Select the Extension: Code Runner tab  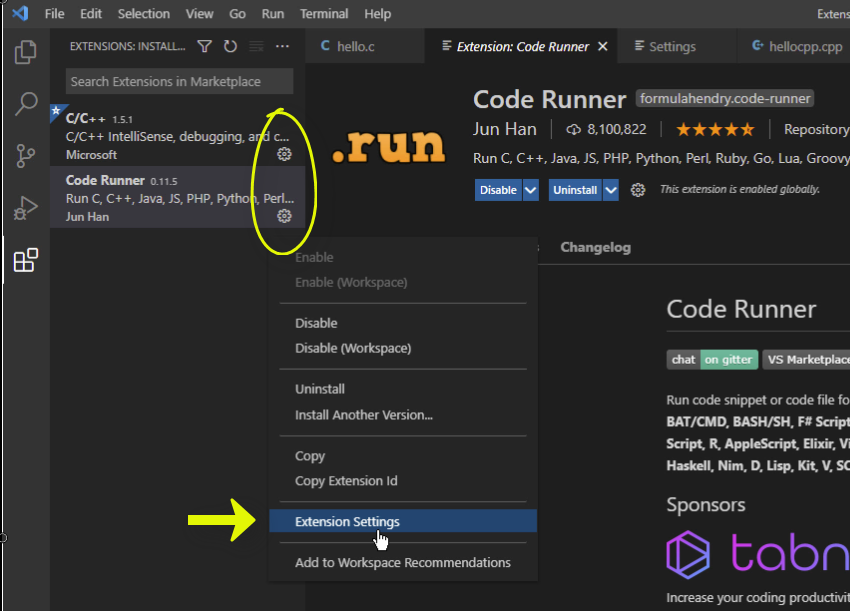coord(521,47)
